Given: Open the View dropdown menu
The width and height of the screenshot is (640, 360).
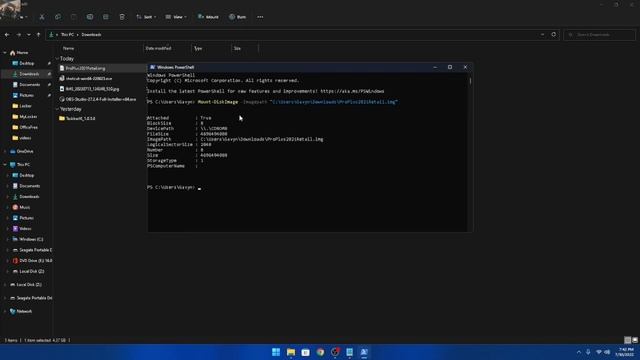Looking at the screenshot, I should (x=176, y=17).
